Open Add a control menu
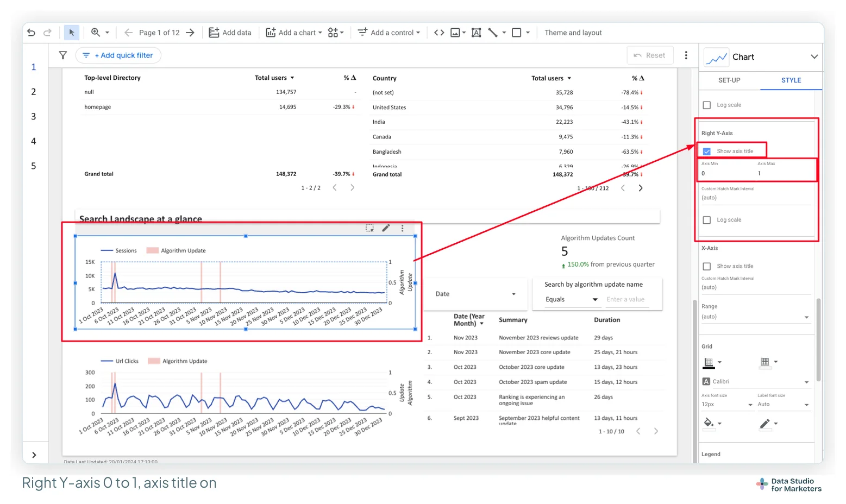Viewport: 846px width, 504px height. 389,33
